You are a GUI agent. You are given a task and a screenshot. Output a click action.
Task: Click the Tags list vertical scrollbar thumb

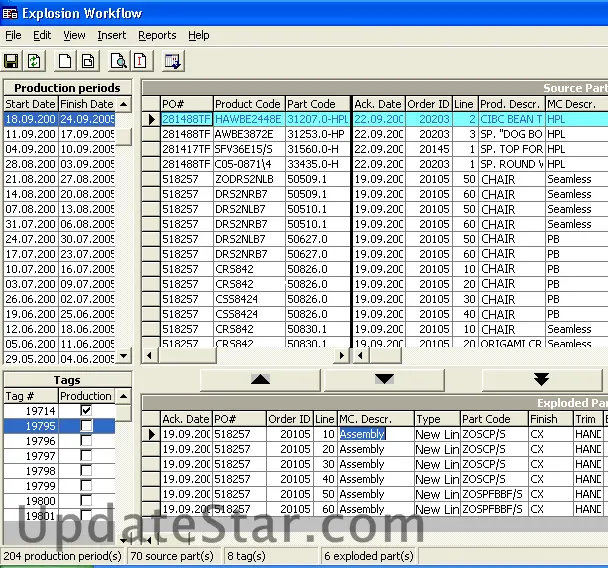coord(124,413)
